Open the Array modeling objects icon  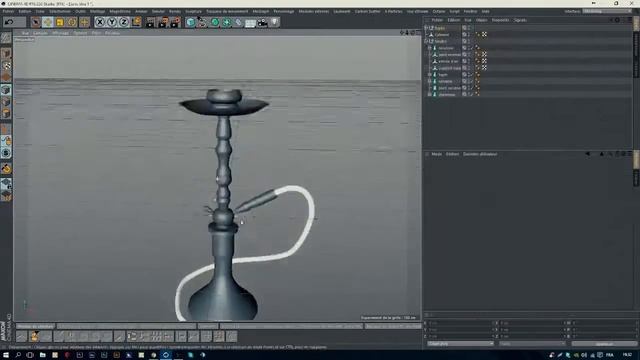[x=226, y=22]
